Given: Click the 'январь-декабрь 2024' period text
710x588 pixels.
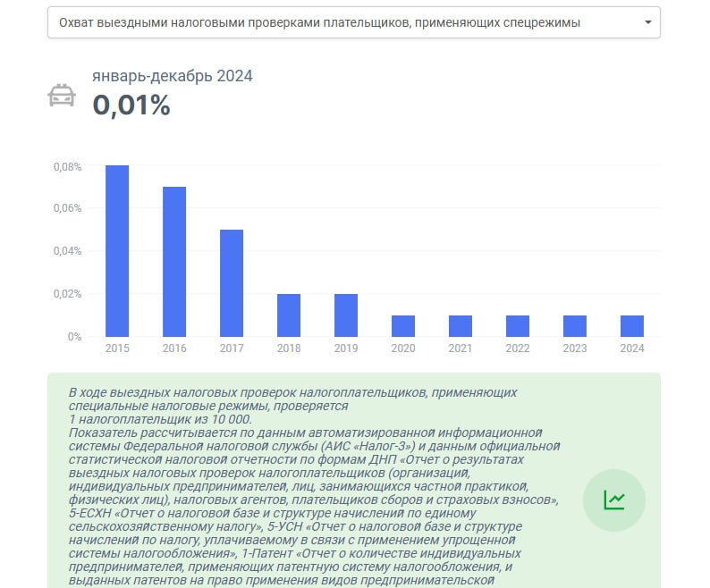Looking at the screenshot, I should coord(173,76).
